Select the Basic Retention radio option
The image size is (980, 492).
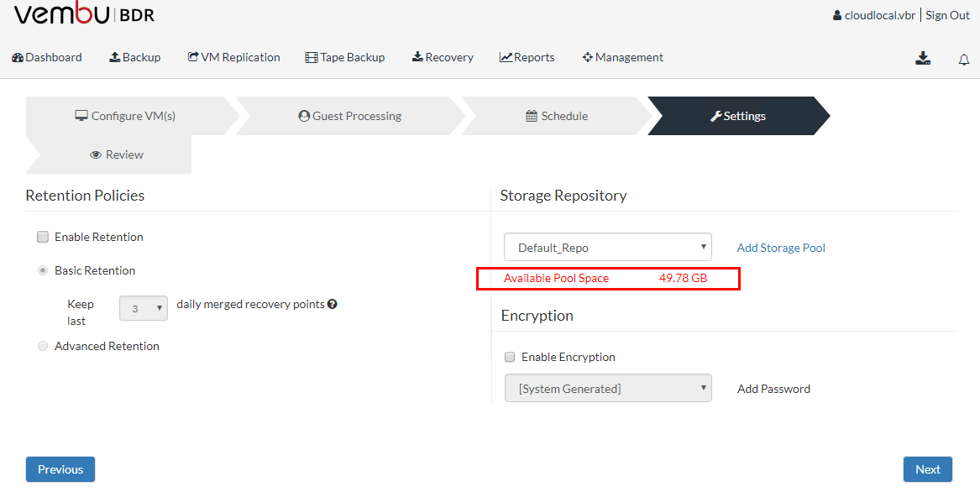click(43, 270)
